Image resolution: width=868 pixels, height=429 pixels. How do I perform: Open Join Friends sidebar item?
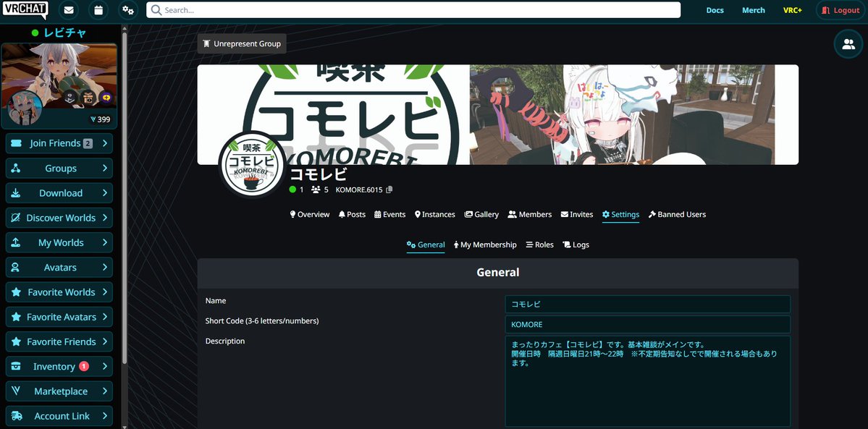(59, 143)
